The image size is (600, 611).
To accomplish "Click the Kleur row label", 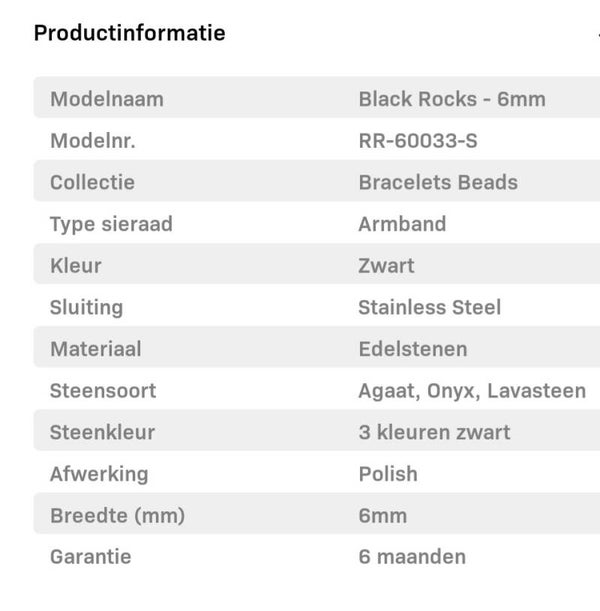I will [x=76, y=266].
